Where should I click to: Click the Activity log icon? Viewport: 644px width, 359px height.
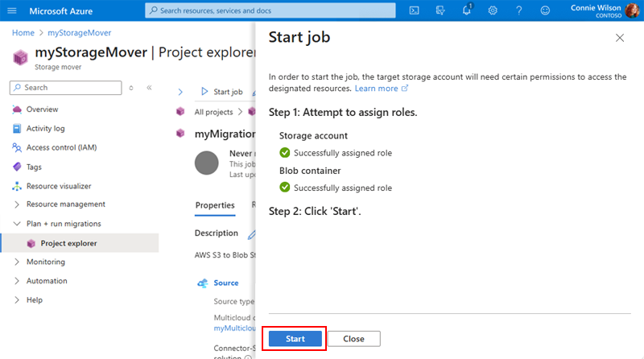[17, 129]
